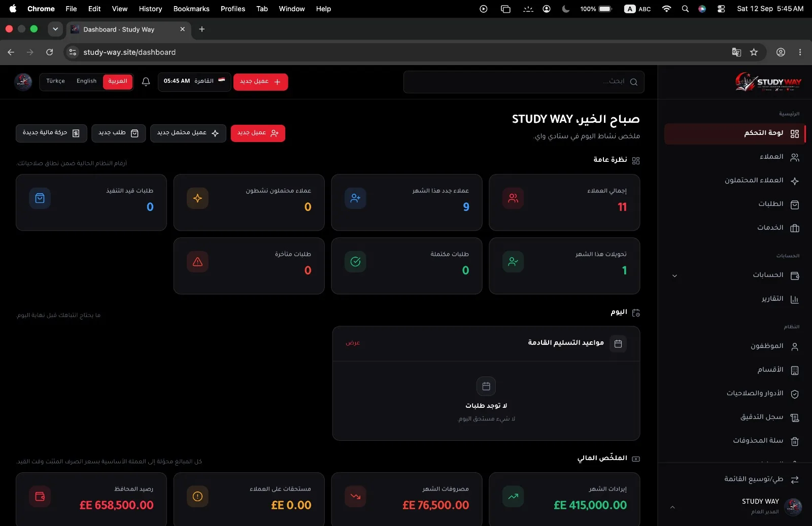Click the ابحث search field
Image resolution: width=812 pixels, height=526 pixels.
[x=524, y=82]
